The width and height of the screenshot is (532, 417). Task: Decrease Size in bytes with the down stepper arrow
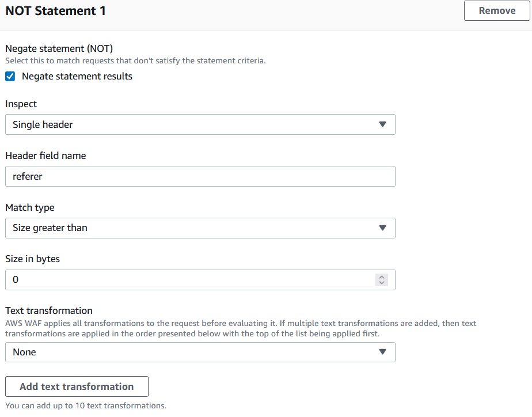(381, 283)
